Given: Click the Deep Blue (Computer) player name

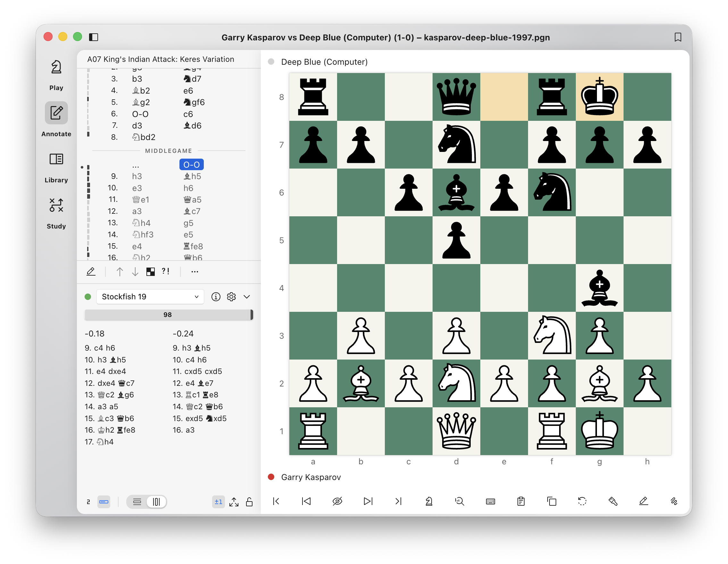Looking at the screenshot, I should [x=324, y=62].
